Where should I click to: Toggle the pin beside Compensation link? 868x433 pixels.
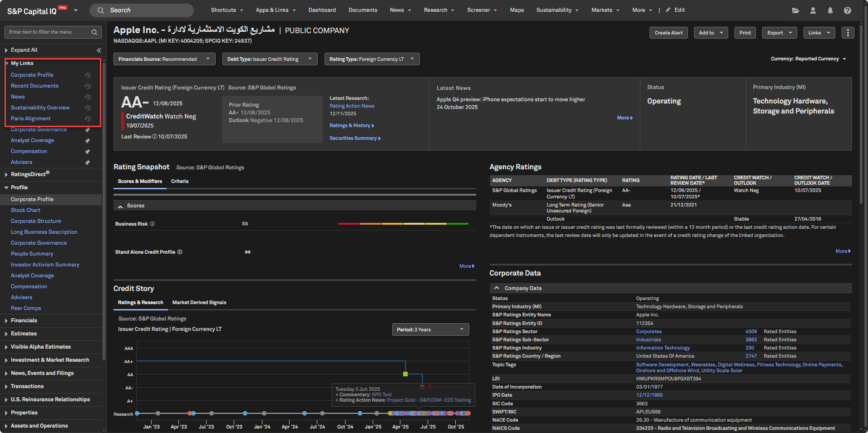pyautogui.click(x=88, y=152)
